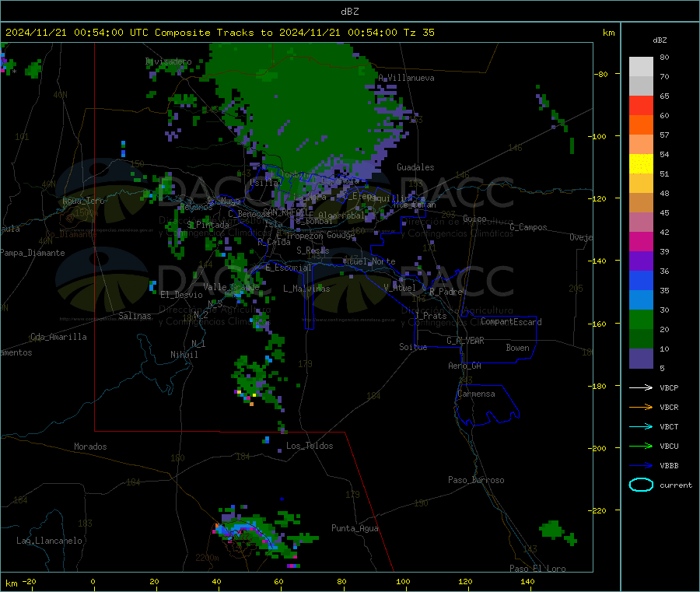This screenshot has width=700, height=592.
Task: Click the cyan VBCT arrow legend icon
Action: 641,427
